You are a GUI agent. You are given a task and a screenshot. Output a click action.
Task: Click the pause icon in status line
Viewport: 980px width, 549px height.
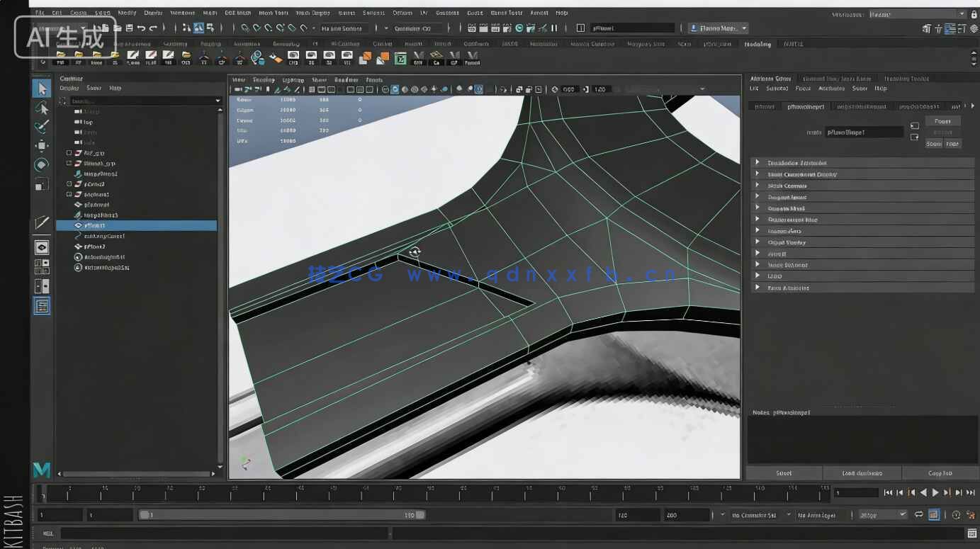[x=554, y=28]
